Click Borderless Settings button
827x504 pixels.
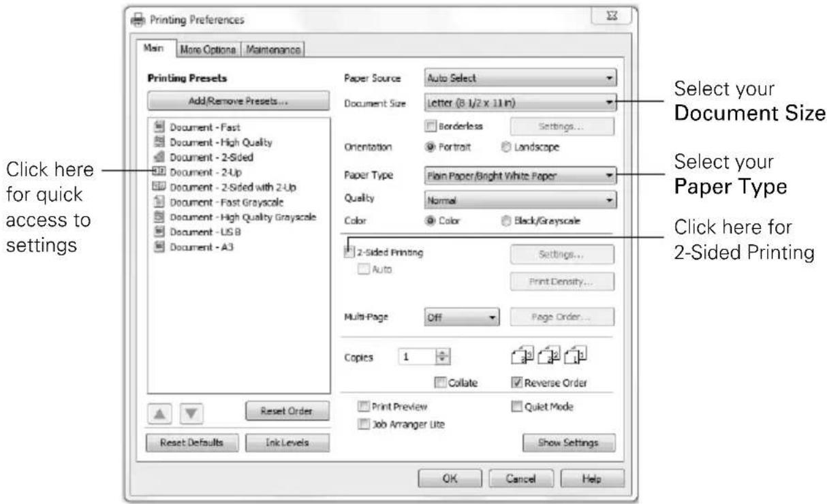click(x=562, y=127)
